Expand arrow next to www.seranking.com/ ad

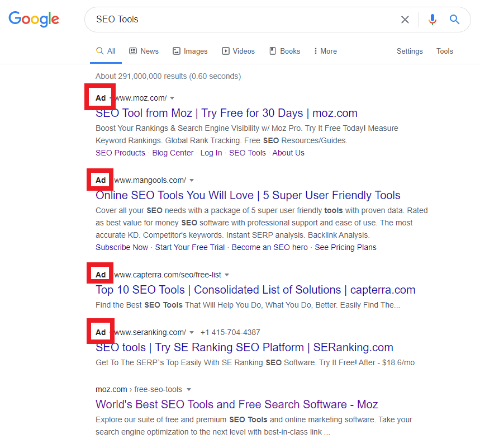point(192,332)
